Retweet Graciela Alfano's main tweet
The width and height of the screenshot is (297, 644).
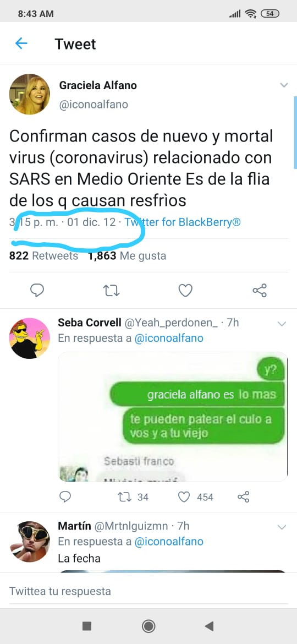point(111,291)
